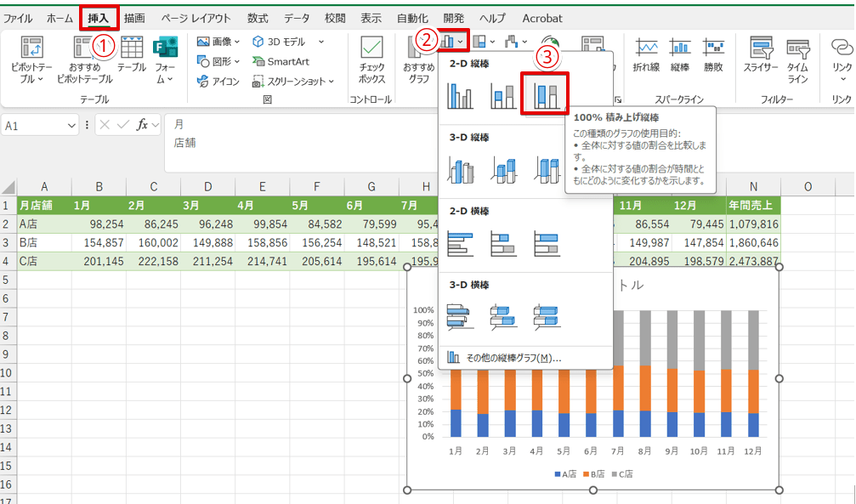This screenshot has width=856, height=504.
Task: Open the ファイル tab
Action: [18, 18]
